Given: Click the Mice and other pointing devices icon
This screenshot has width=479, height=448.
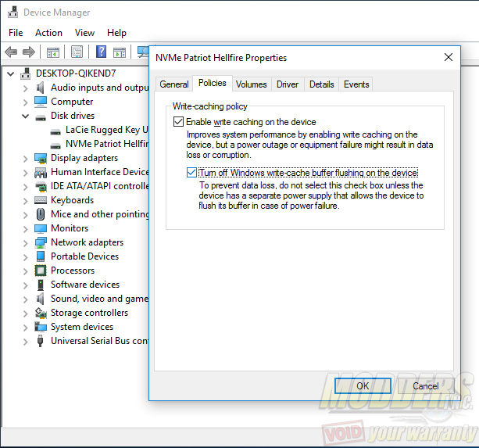Looking at the screenshot, I should (x=41, y=214).
